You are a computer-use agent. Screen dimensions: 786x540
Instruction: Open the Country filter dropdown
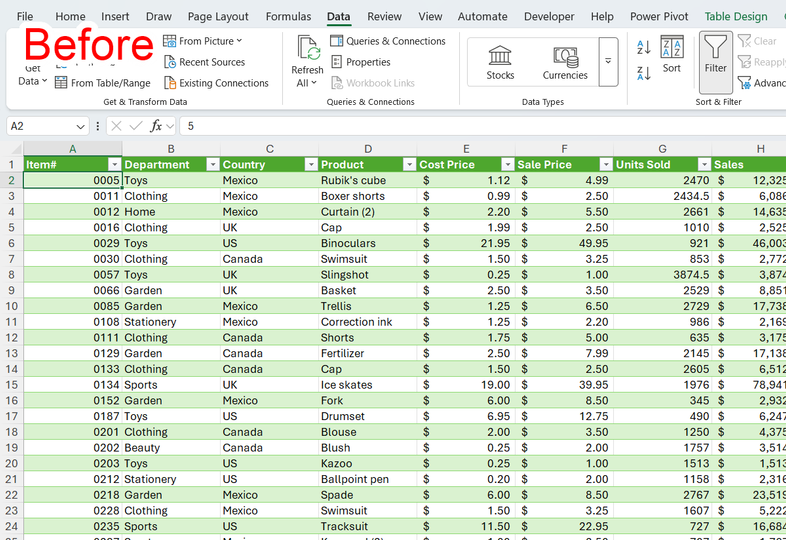tap(311, 164)
